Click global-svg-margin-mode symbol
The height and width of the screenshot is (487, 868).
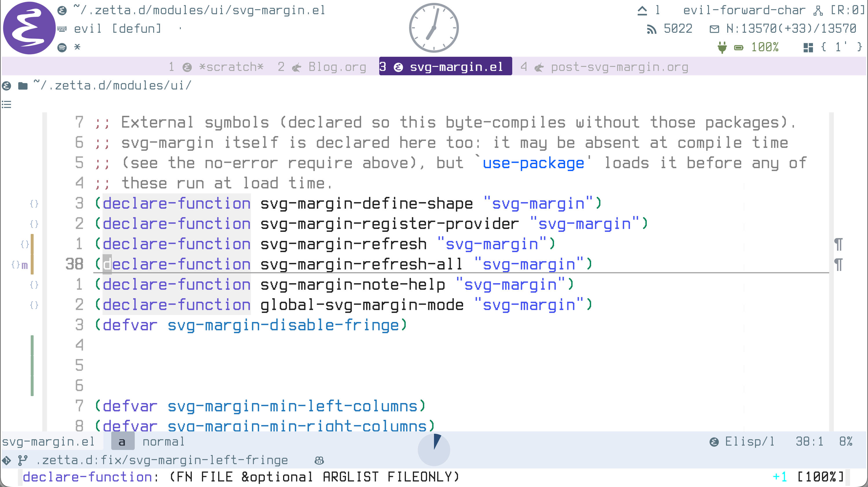pos(362,305)
